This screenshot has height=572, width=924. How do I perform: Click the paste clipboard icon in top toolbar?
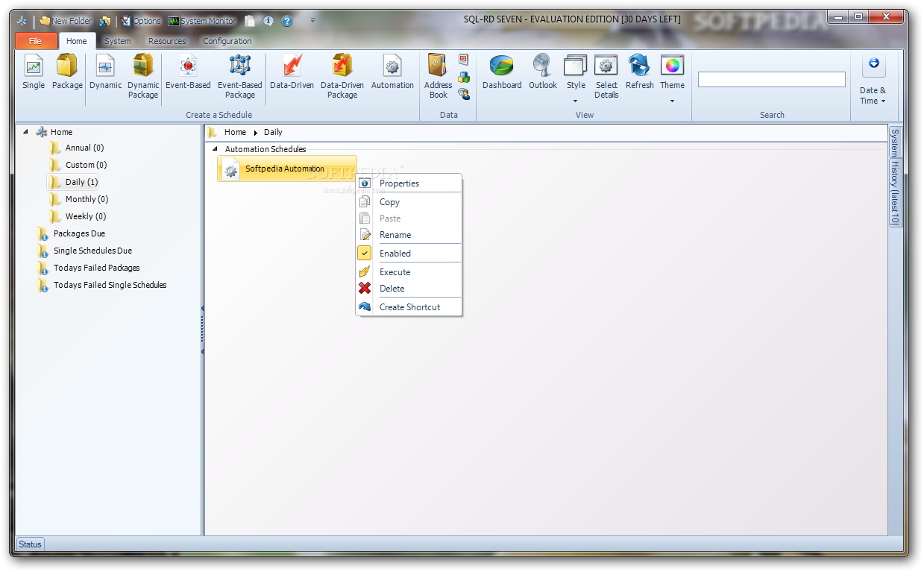(x=250, y=21)
